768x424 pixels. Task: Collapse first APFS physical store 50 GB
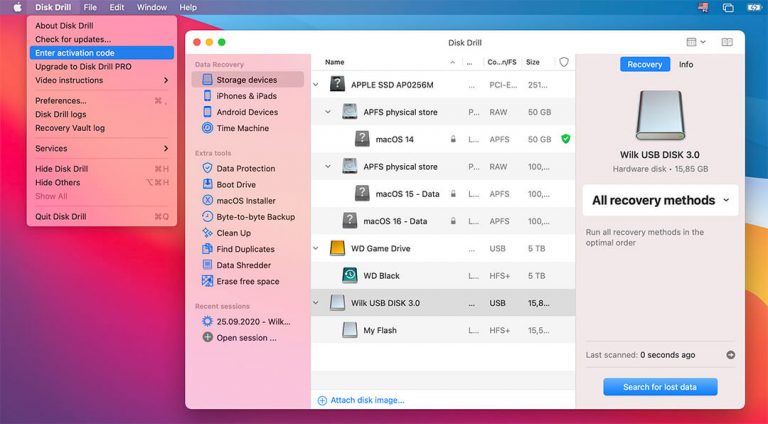pos(328,112)
